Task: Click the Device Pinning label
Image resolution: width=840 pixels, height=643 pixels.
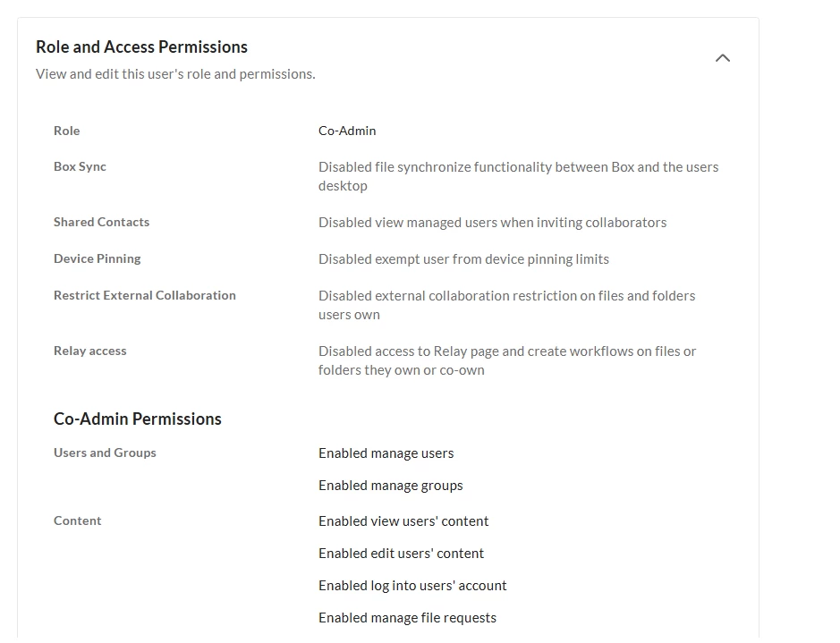Action: pos(97,258)
